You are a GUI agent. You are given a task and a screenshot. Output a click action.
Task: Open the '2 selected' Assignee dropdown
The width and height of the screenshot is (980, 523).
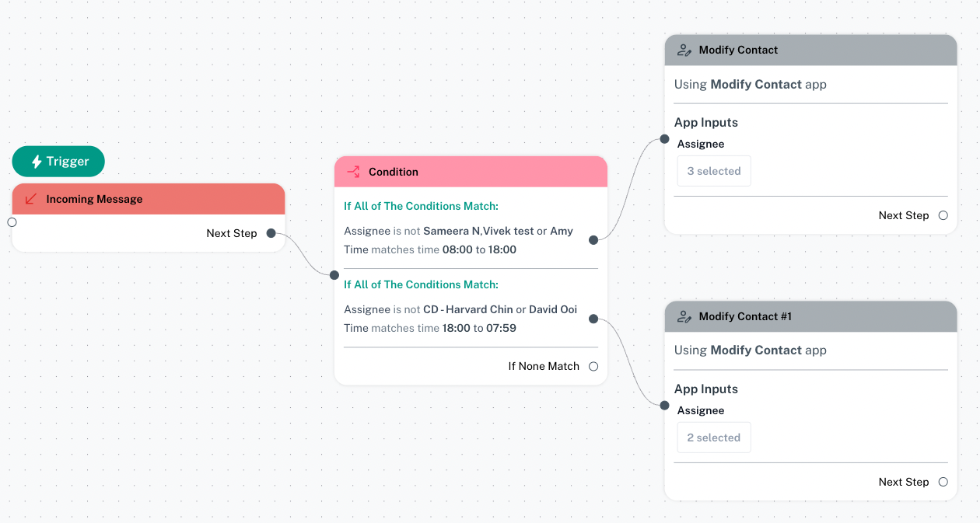point(714,438)
